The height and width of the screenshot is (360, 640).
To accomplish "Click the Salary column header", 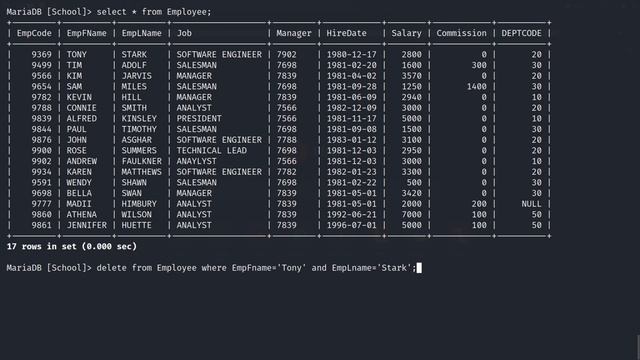I will coord(407,33).
